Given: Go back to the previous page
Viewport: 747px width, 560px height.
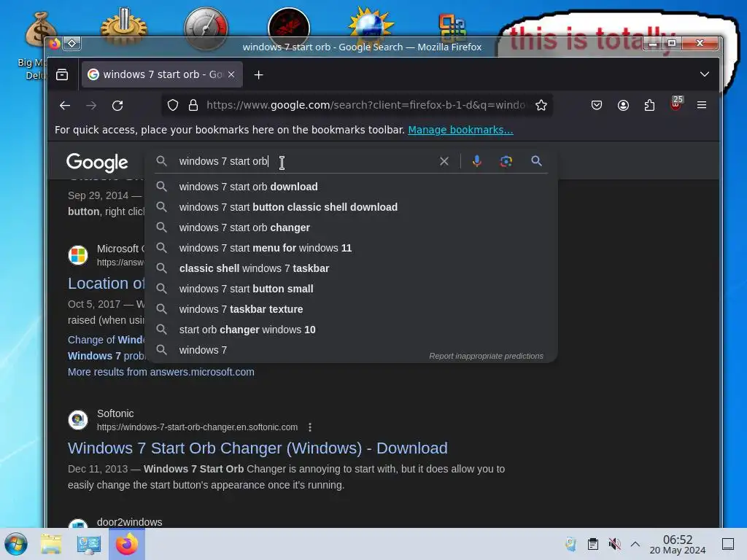Looking at the screenshot, I should pyautogui.click(x=65, y=105).
